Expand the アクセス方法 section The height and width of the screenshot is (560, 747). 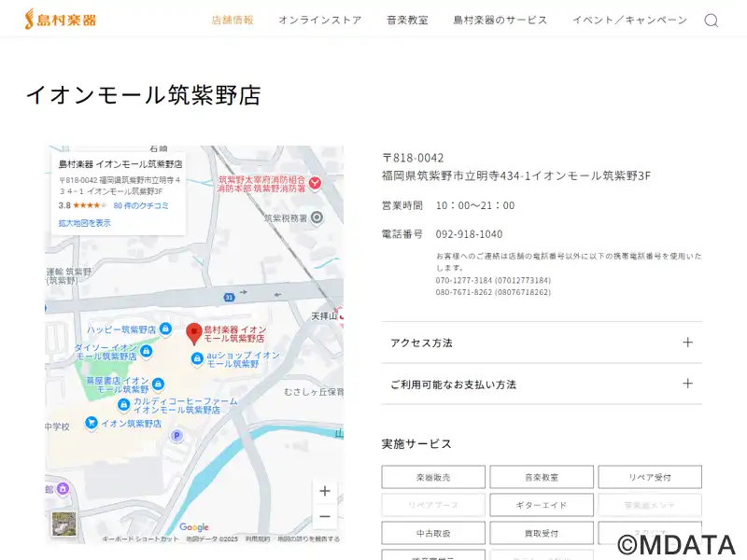[x=542, y=343]
